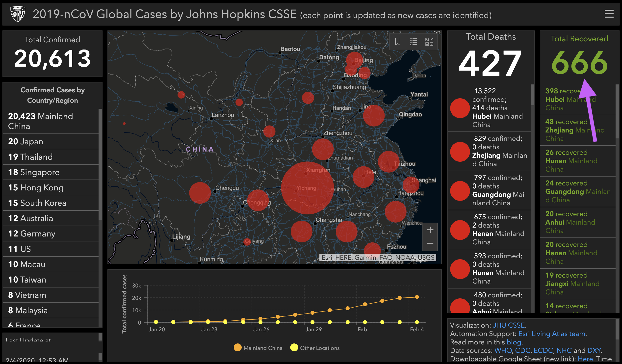Screen dimensions: 622x364
Task: Select 8 Vietnam in country list
Action: [51, 295]
